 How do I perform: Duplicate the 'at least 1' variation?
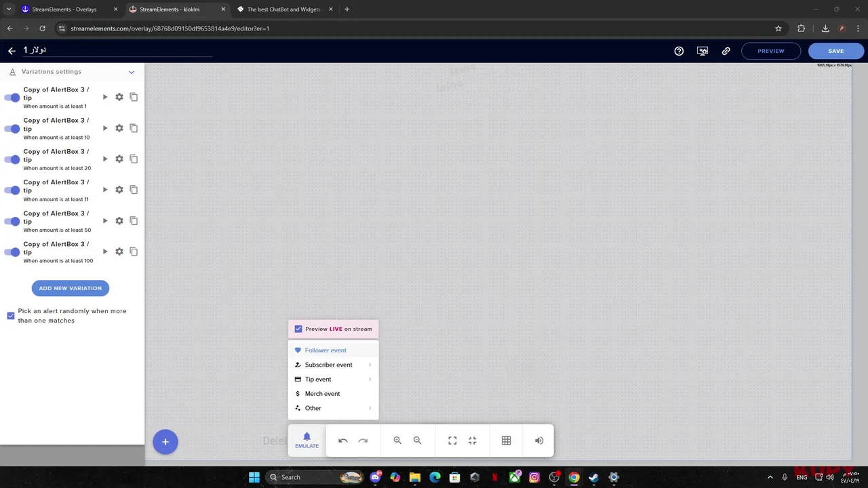pos(134,97)
